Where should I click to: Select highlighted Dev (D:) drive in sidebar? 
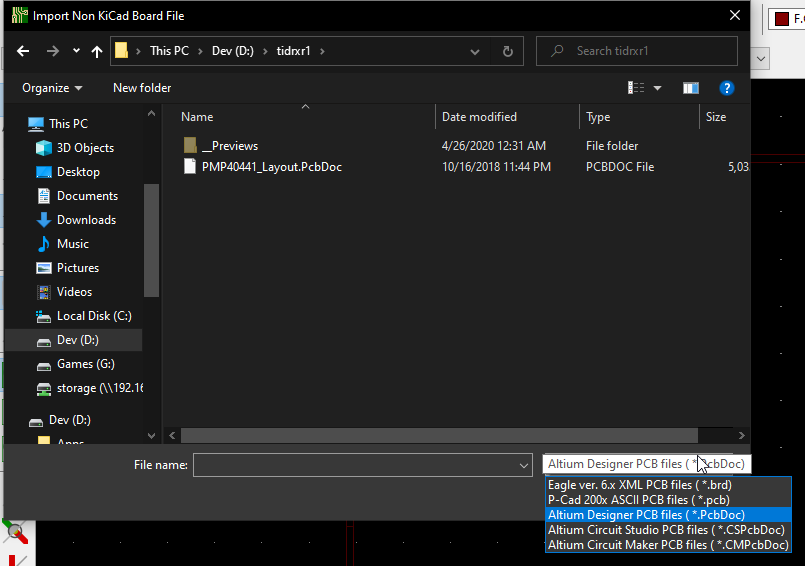pyautogui.click(x=73, y=340)
